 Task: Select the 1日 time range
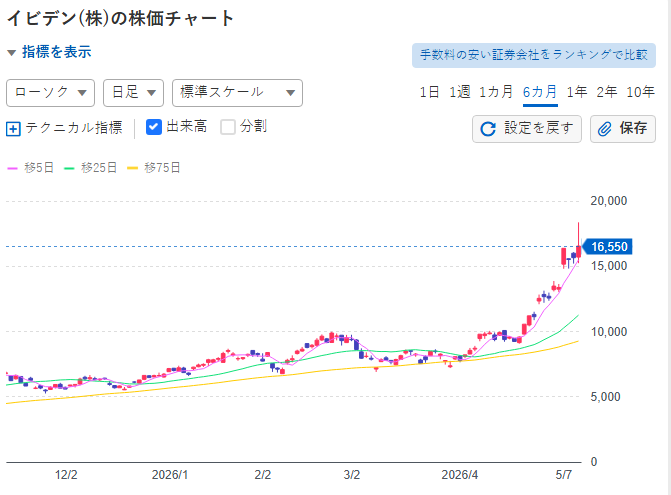click(429, 92)
